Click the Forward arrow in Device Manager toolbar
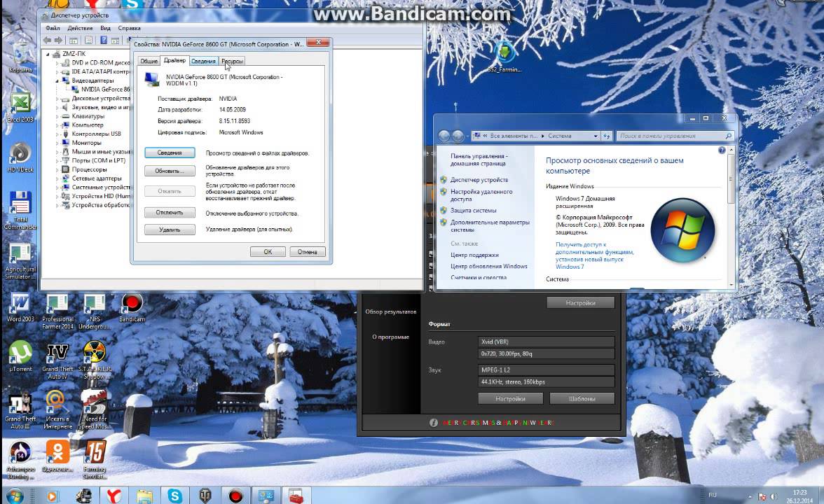Screen dimensions: 824x504 tap(58, 41)
